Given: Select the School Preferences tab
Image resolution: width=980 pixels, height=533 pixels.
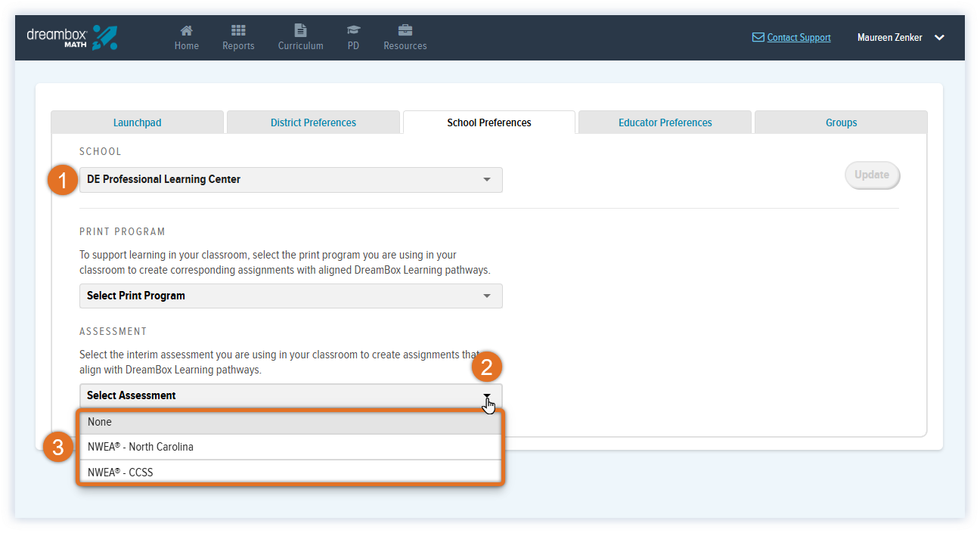Looking at the screenshot, I should coord(489,122).
